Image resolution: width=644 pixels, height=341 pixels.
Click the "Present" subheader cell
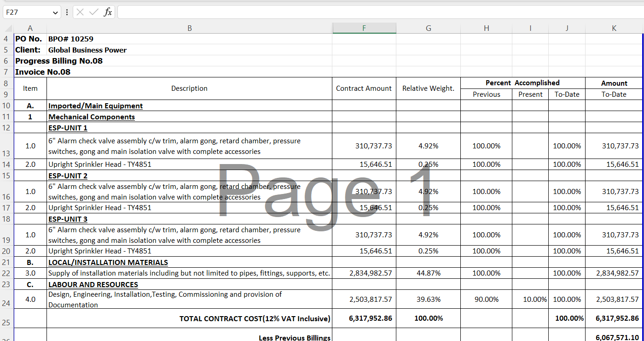[530, 94]
